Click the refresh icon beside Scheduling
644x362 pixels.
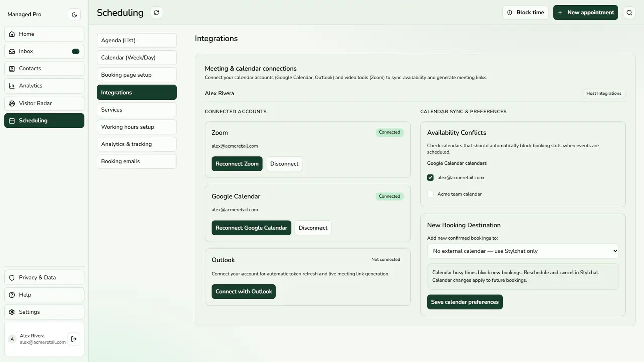tap(156, 13)
